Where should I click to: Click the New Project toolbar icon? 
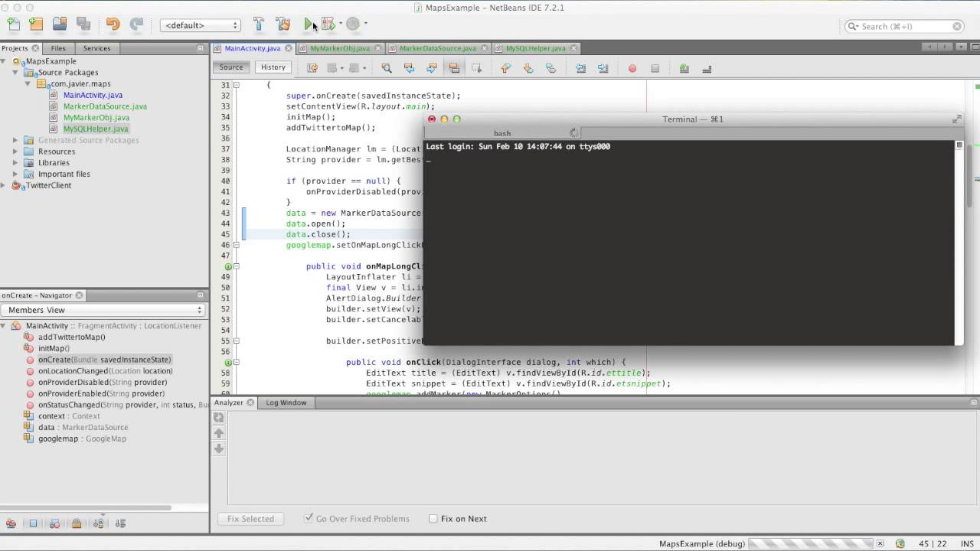tap(36, 24)
